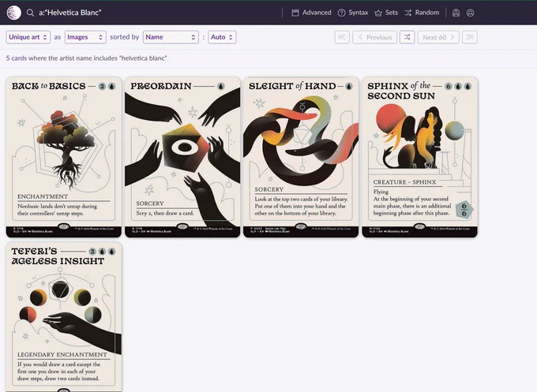537x392 pixels.
Task: Click the Scryfall logo in the header
Action: click(14, 13)
